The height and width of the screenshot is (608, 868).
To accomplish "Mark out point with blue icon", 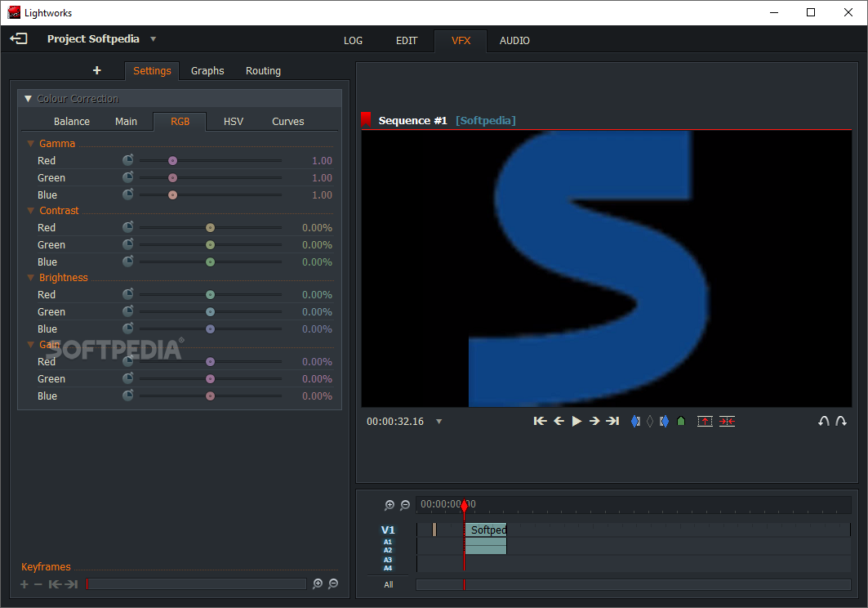I will tap(664, 421).
